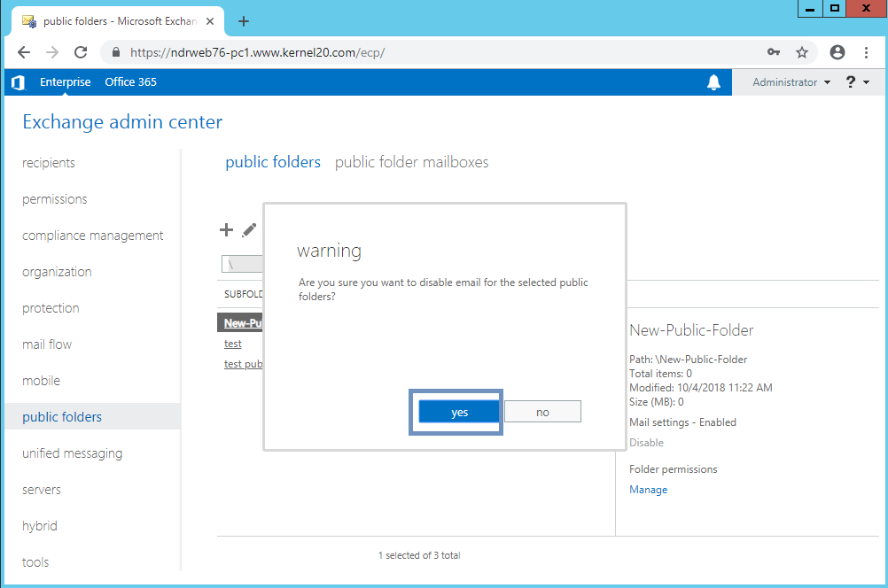Open organization section
Image resolution: width=888 pixels, height=588 pixels.
[x=58, y=272]
